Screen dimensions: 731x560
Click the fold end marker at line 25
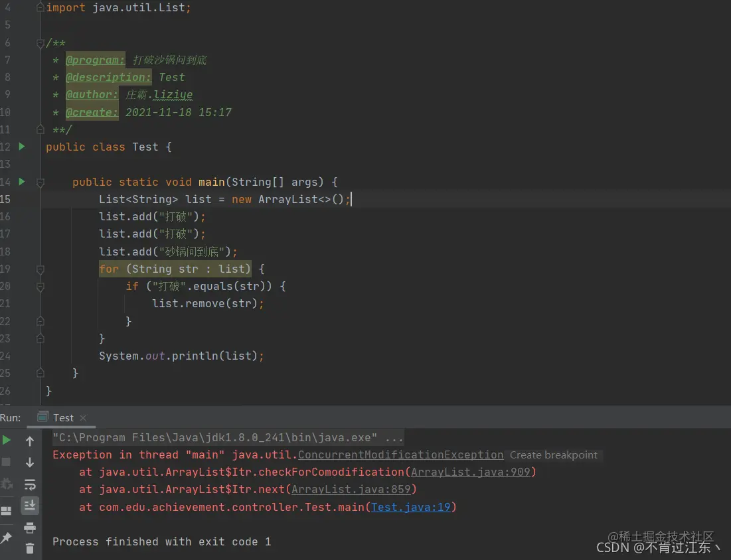[x=41, y=373]
